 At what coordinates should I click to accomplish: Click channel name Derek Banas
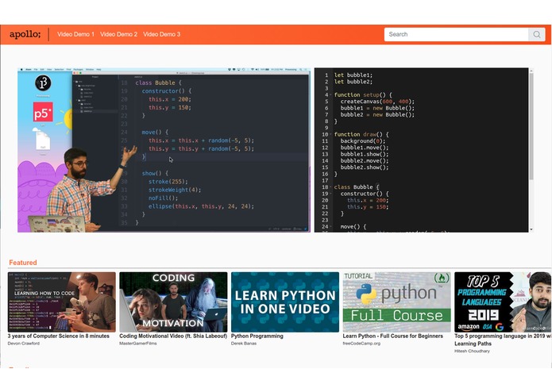(x=244, y=344)
